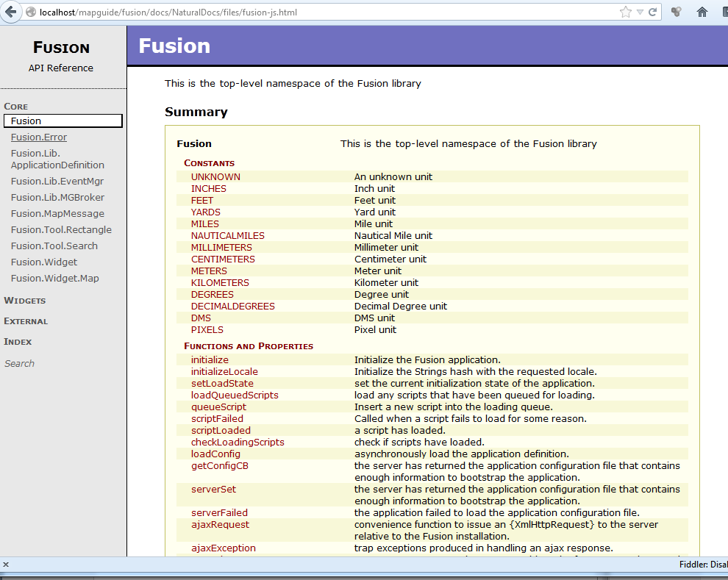Open the serverFailed function link
The width and height of the screenshot is (728, 580).
(219, 512)
